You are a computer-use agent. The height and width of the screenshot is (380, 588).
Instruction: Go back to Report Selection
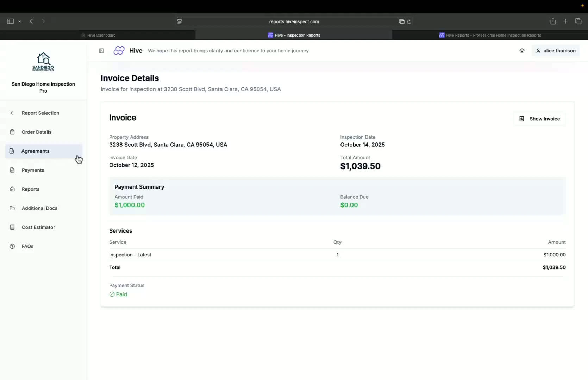[44, 113]
